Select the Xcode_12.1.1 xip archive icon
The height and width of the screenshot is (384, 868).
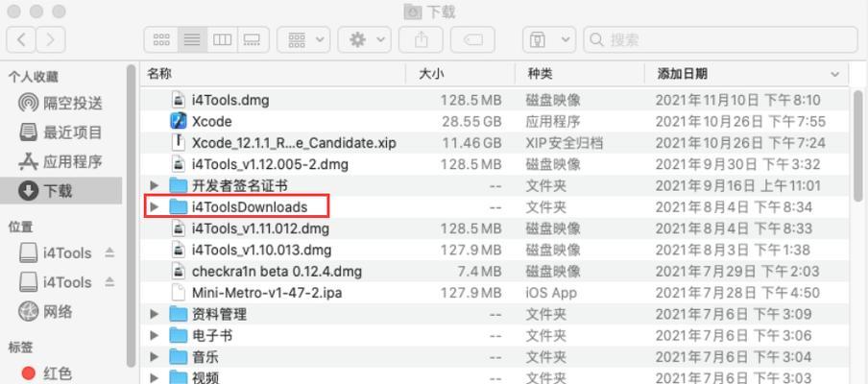click(x=179, y=142)
